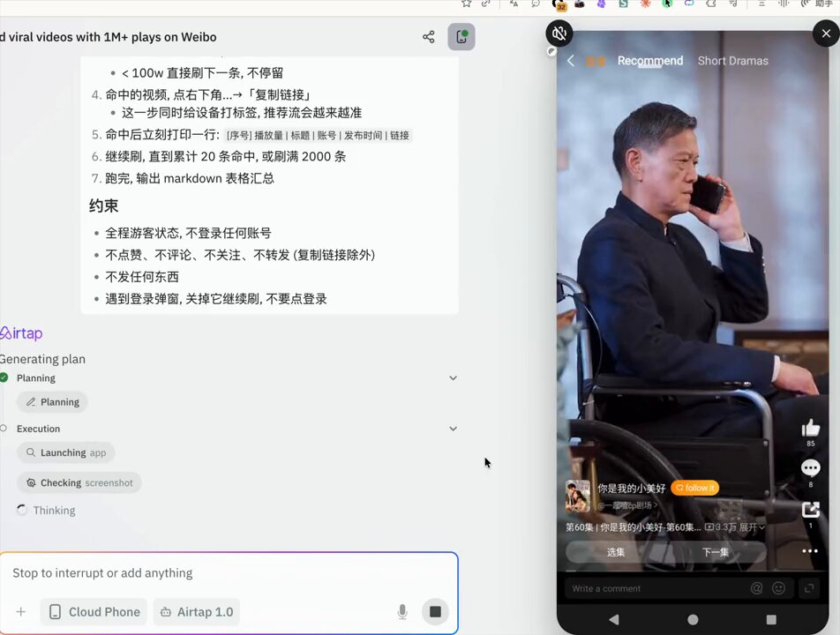840x635 pixels.
Task: Click the expand icon right of emoji
Action: (x=809, y=588)
